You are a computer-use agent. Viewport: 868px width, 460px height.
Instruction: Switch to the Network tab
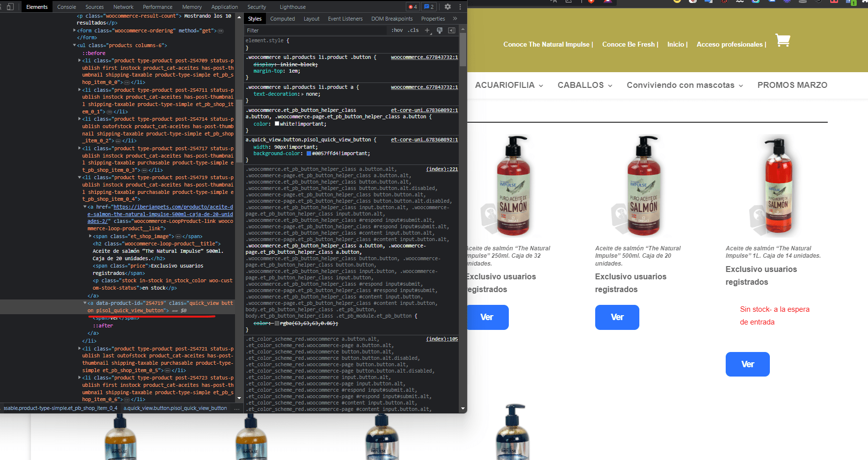click(x=123, y=7)
